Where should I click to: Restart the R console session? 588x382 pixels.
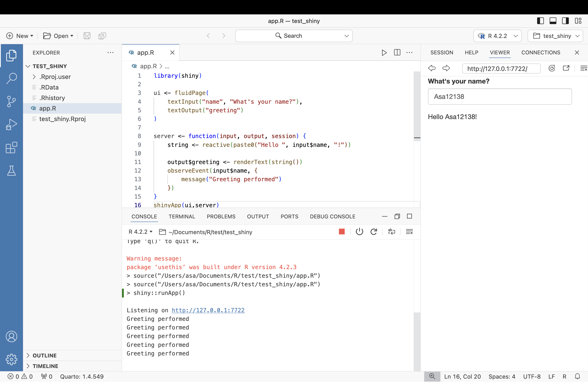click(x=374, y=232)
